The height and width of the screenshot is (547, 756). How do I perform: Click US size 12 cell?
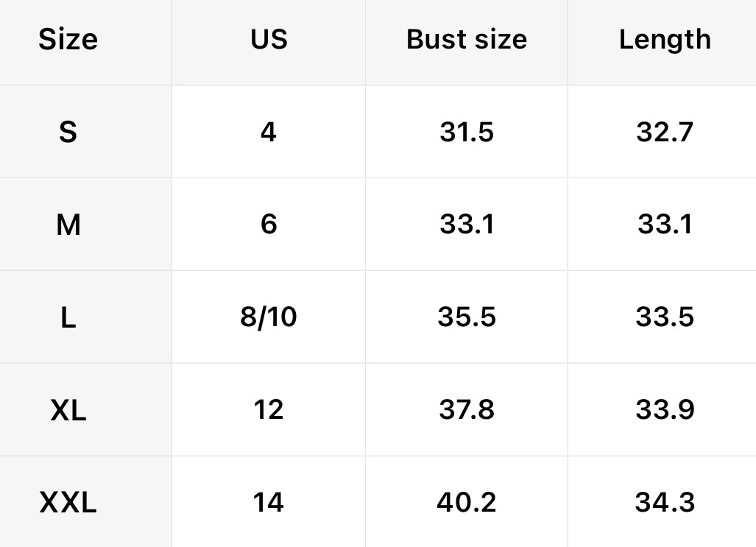(269, 410)
